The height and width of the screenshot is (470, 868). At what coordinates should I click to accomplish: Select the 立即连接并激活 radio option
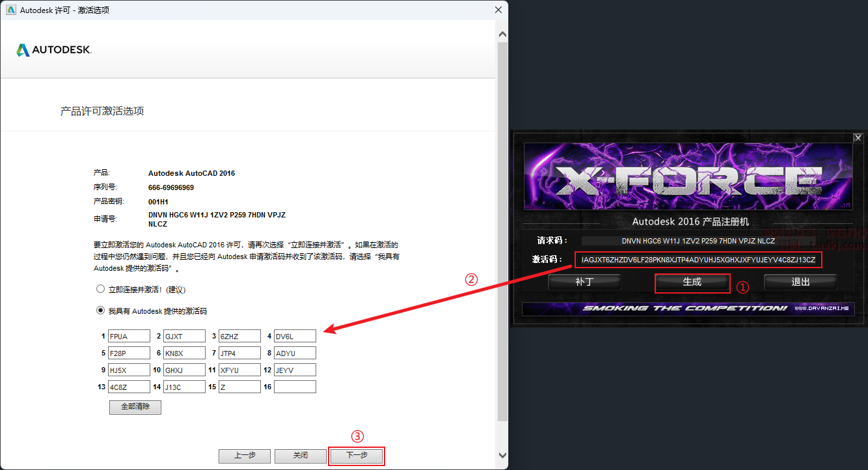(100, 289)
